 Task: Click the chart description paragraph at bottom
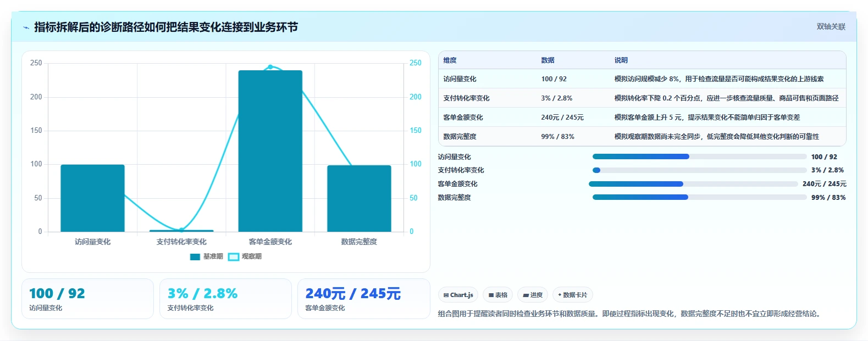pyautogui.click(x=630, y=314)
